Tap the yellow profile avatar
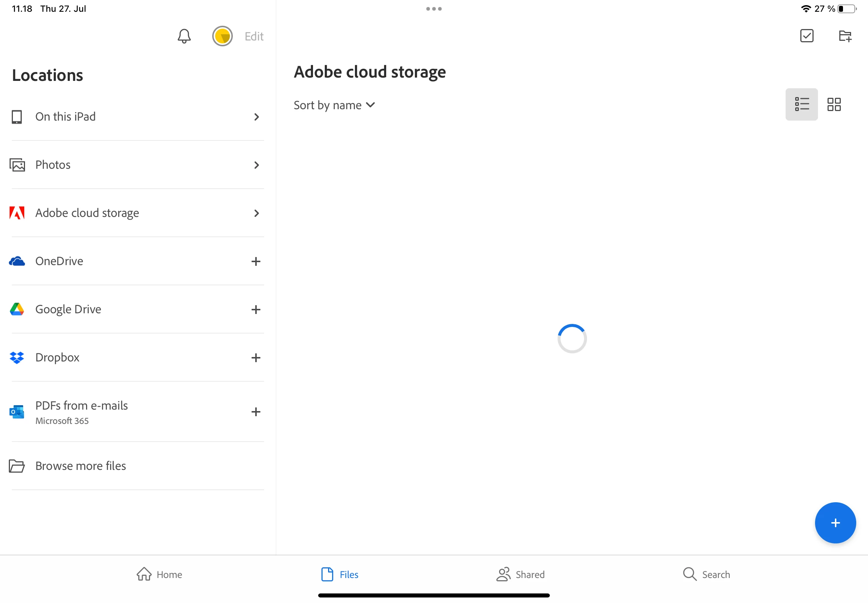The height and width of the screenshot is (603, 868). [222, 36]
